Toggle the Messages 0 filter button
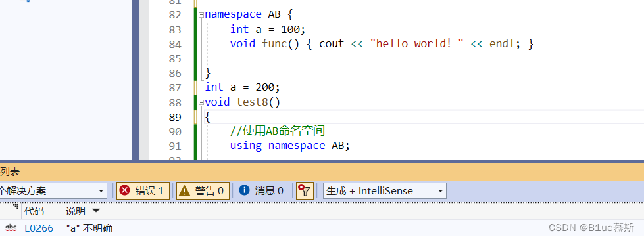644x239 pixels. tap(261, 190)
